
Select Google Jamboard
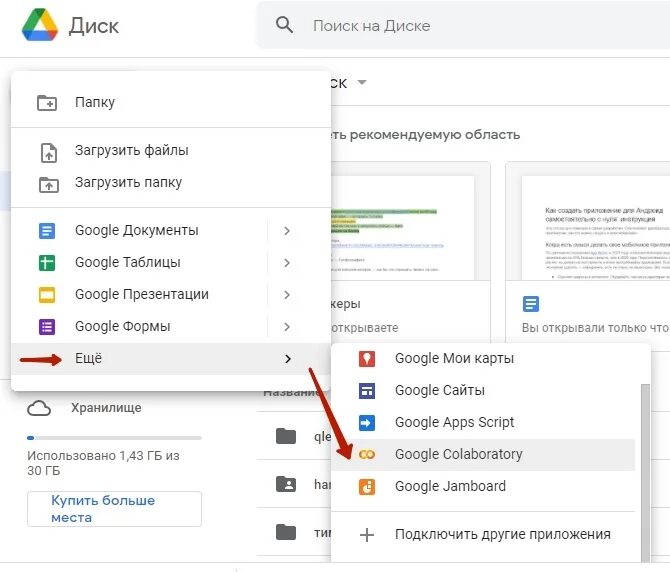[483, 487]
